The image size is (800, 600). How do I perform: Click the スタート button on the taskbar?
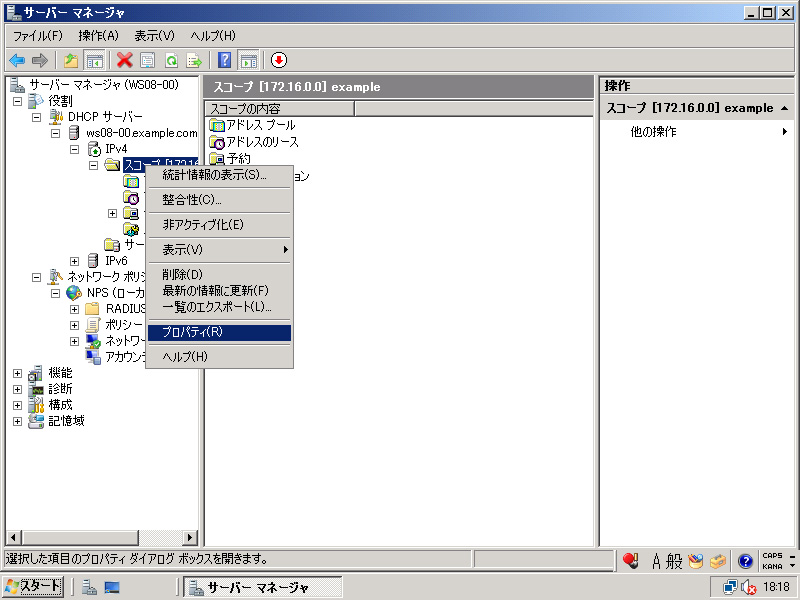pyautogui.click(x=33, y=586)
